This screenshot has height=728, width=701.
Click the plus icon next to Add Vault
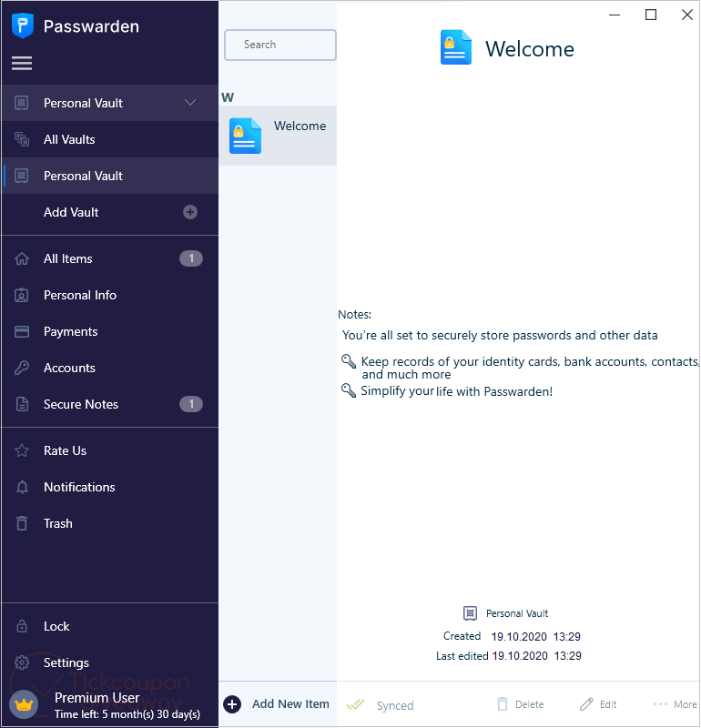[190, 212]
